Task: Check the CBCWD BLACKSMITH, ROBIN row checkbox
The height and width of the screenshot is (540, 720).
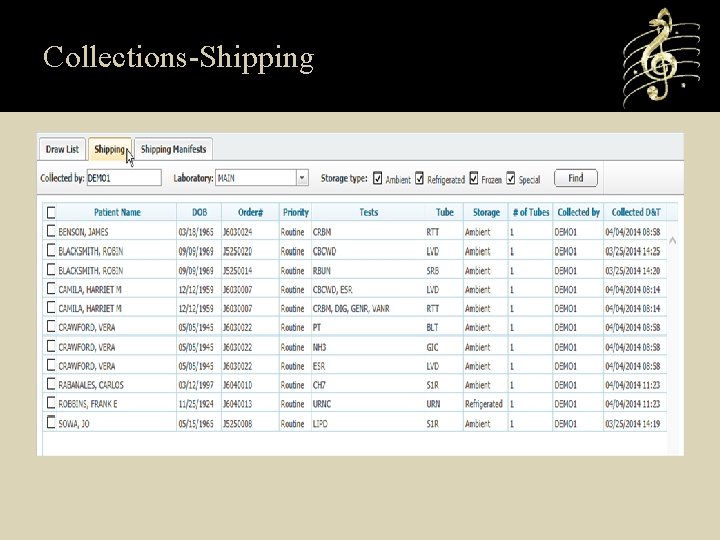Action: coord(51,250)
